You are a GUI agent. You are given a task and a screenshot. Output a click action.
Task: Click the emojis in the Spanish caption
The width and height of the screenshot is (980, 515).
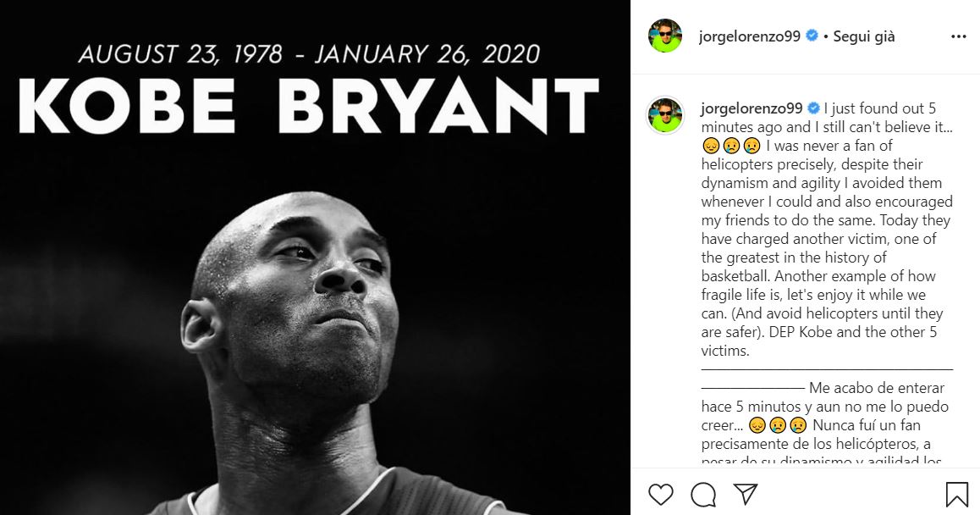click(778, 425)
